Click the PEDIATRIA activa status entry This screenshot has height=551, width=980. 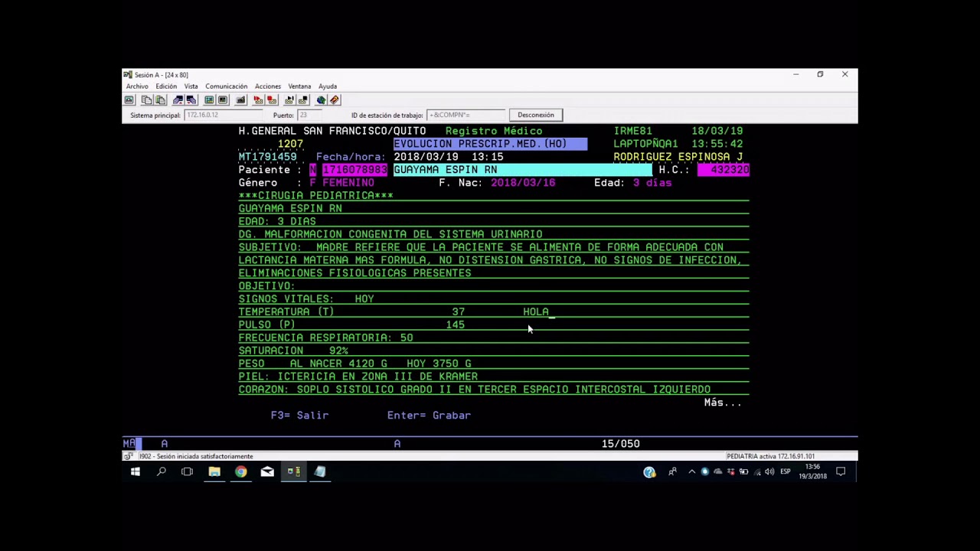[770, 456]
